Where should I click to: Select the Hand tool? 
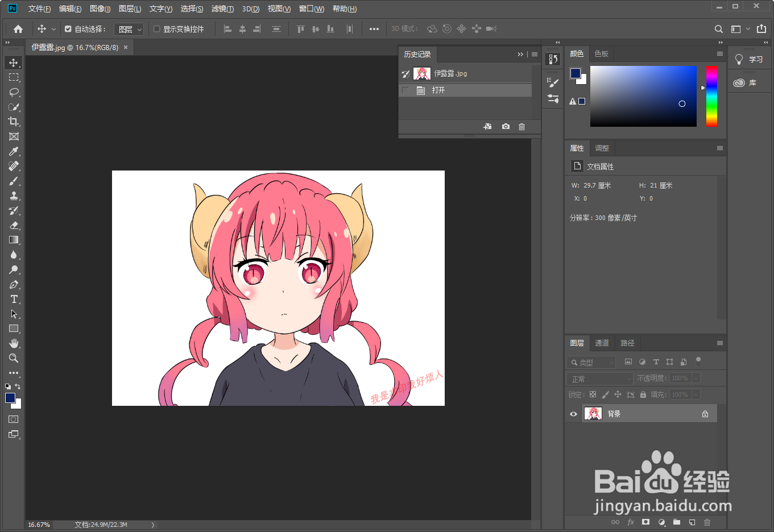[14, 343]
